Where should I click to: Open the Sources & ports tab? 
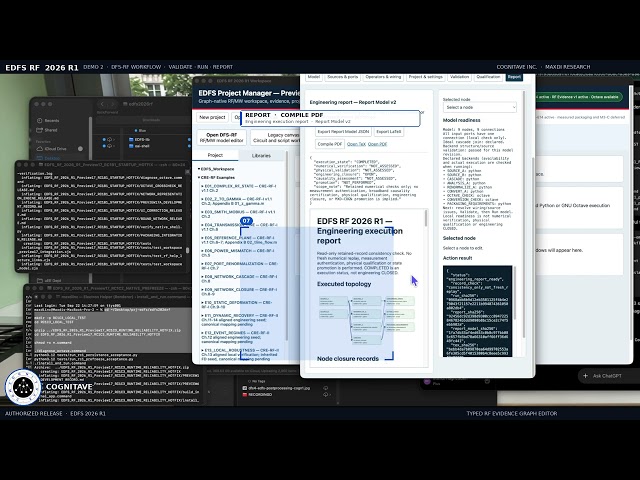coord(343,77)
